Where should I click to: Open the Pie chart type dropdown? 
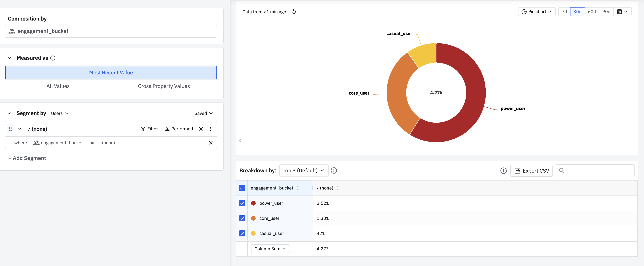point(537,12)
